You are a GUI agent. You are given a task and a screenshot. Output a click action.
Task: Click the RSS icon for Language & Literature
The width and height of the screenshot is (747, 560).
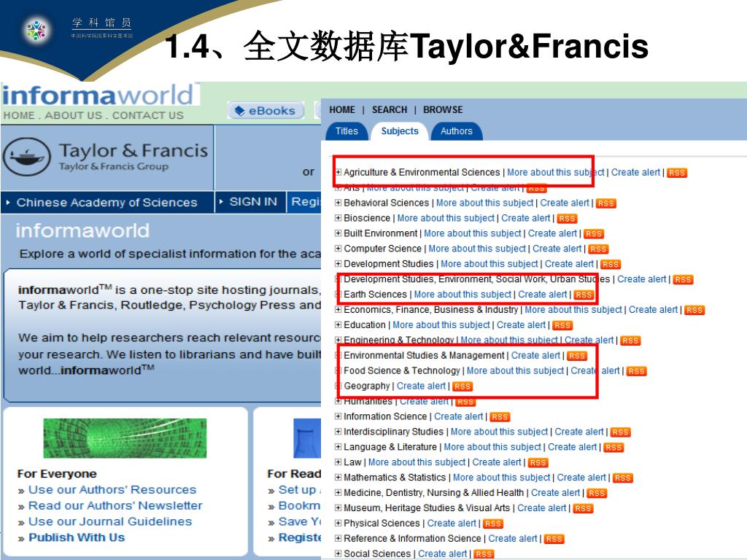pos(614,447)
